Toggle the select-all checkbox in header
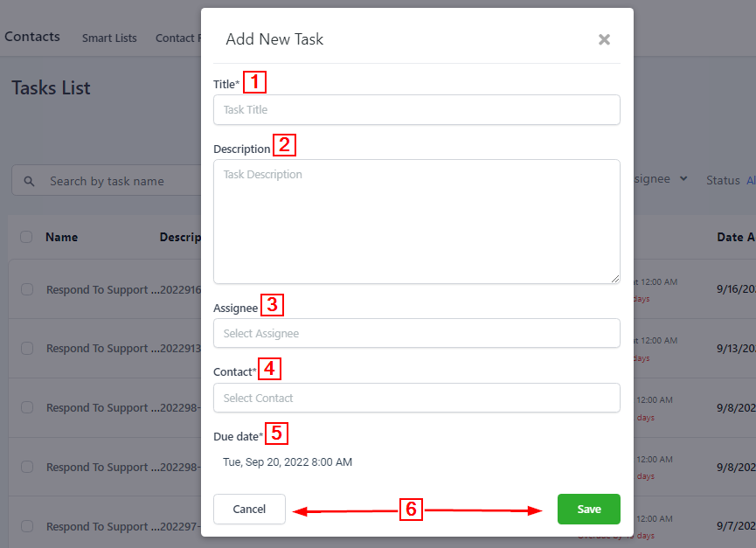This screenshot has width=756, height=548. click(26, 237)
